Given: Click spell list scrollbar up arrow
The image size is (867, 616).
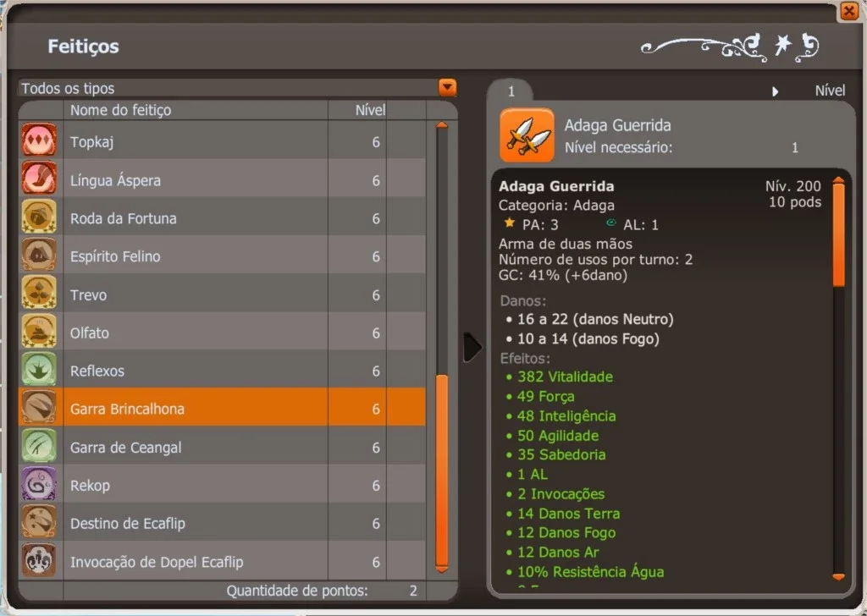Looking at the screenshot, I should [x=442, y=125].
